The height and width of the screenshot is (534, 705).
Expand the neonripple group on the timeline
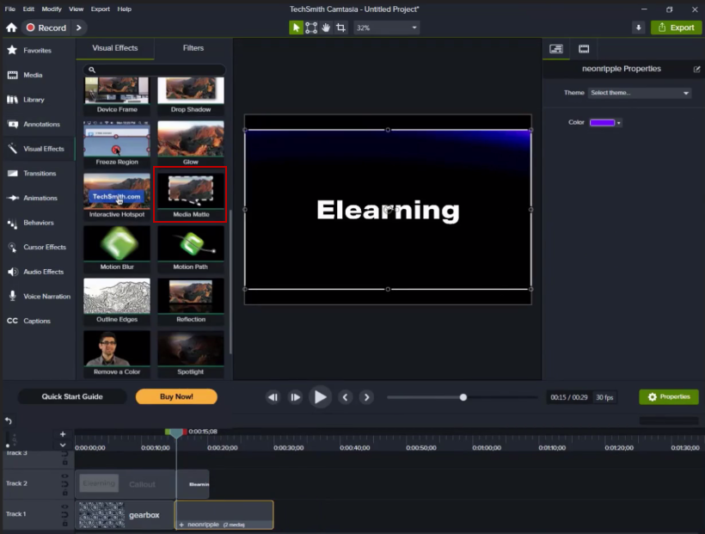182,525
